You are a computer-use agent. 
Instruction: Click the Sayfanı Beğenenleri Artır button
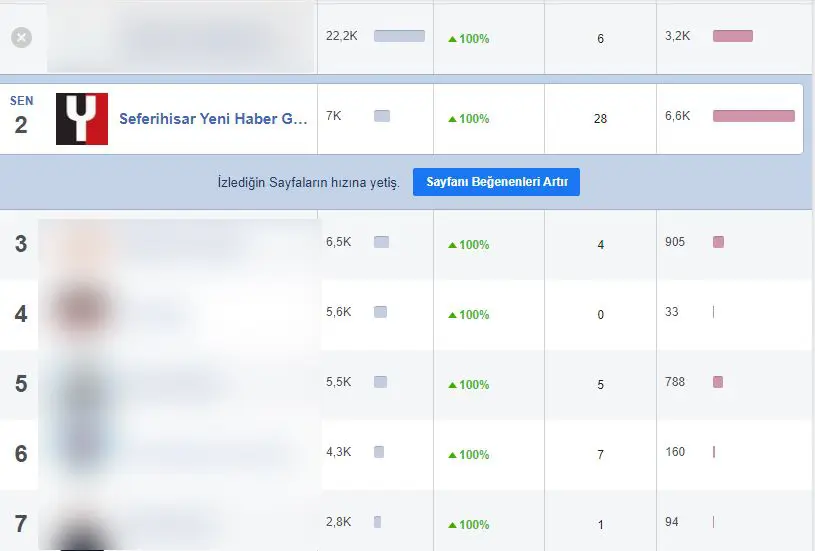pos(496,182)
